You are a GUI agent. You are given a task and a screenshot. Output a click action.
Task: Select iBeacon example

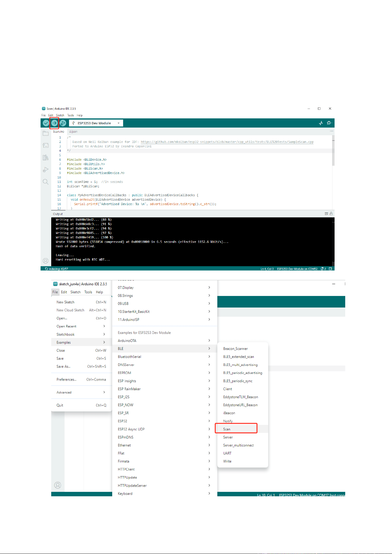[243, 413]
